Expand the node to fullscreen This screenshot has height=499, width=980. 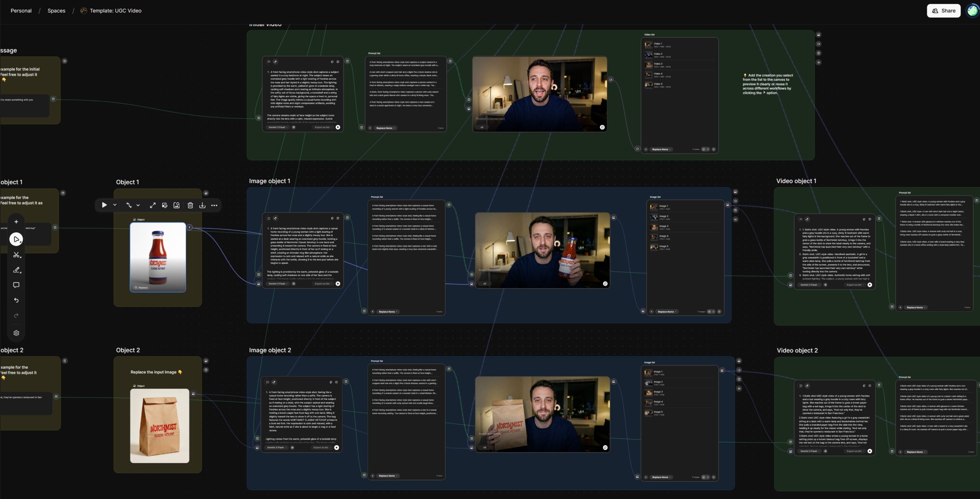tap(153, 205)
